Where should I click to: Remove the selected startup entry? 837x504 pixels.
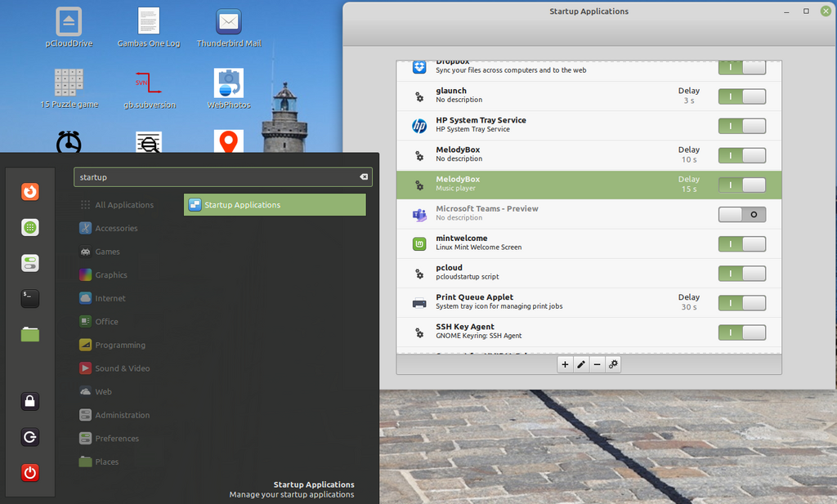(x=597, y=364)
